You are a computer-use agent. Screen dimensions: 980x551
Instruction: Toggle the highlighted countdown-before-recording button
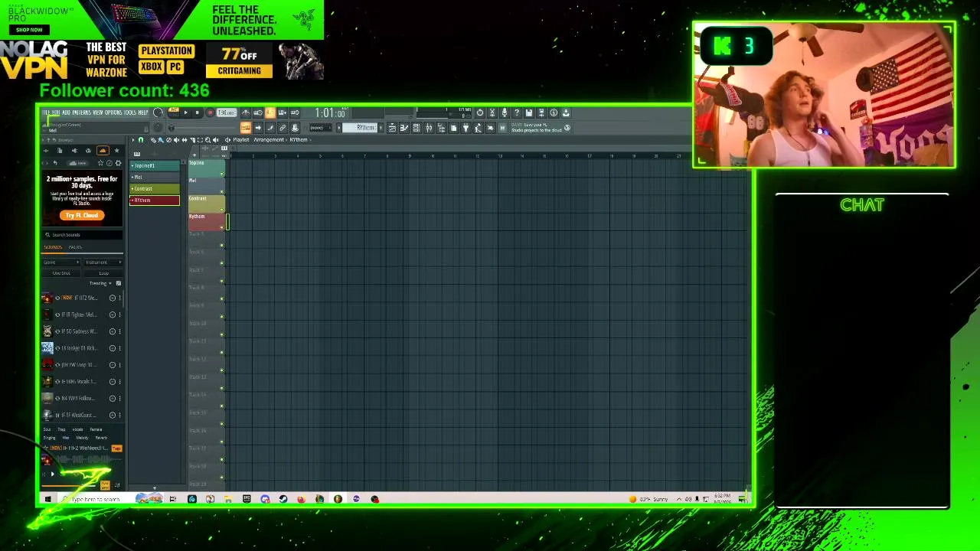[270, 112]
